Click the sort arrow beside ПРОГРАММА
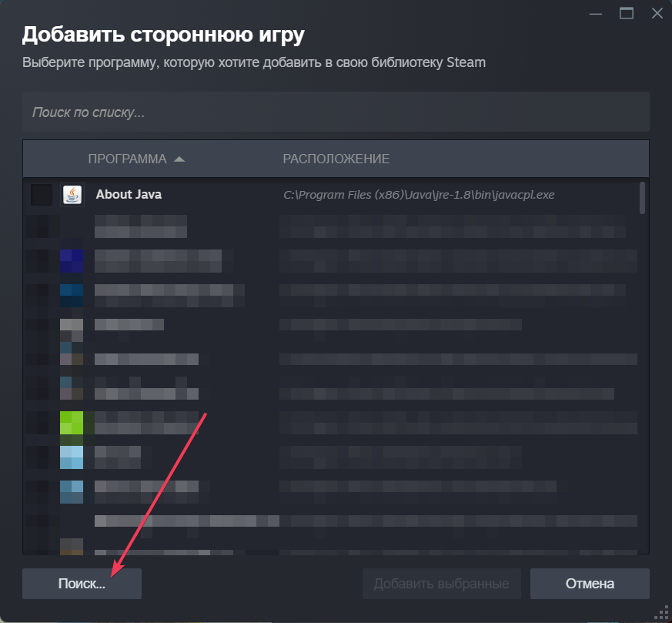 [179, 159]
